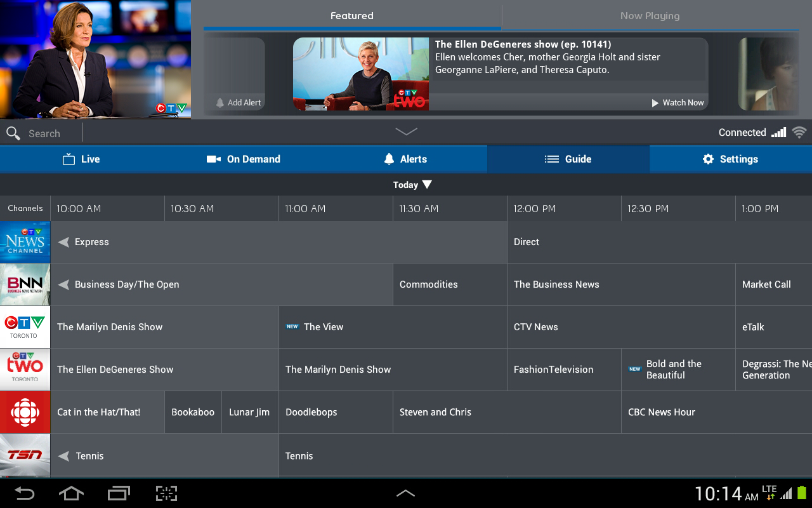The height and width of the screenshot is (508, 812).
Task: Open the Live tab
Action: pyautogui.click(x=81, y=159)
